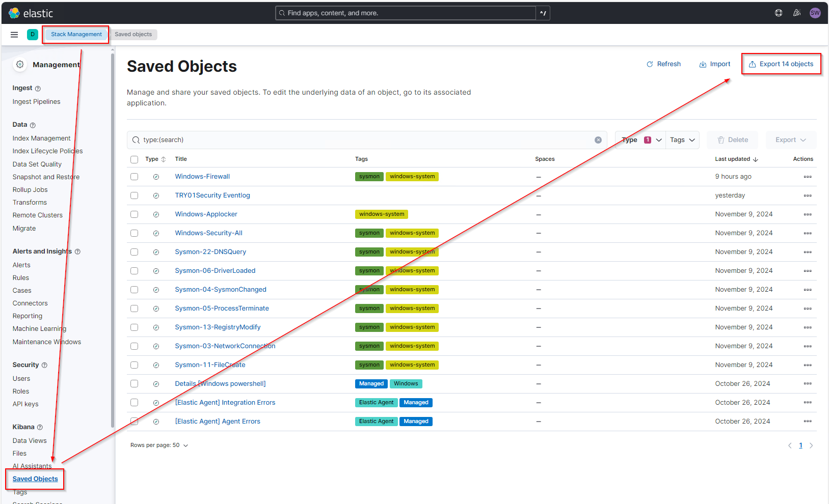Check the TRY01Security Eventlog row checkbox

(x=134, y=195)
